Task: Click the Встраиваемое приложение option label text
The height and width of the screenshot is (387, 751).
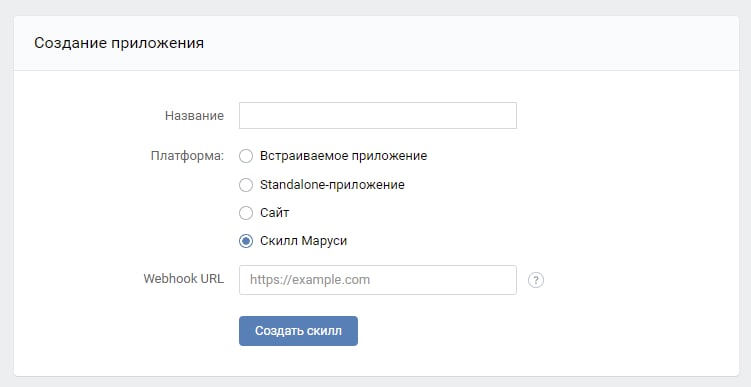Action: tap(343, 156)
